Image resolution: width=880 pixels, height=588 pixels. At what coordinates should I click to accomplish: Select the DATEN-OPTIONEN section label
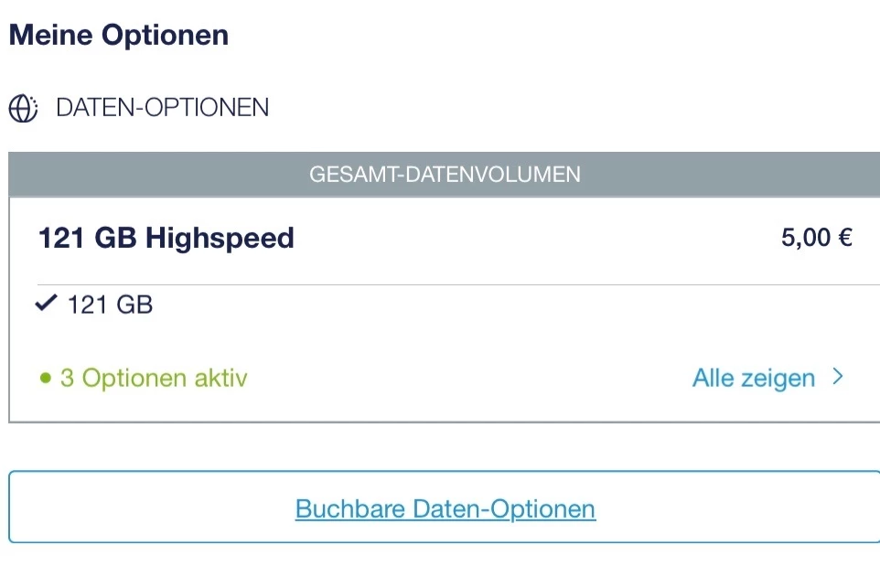point(162,108)
